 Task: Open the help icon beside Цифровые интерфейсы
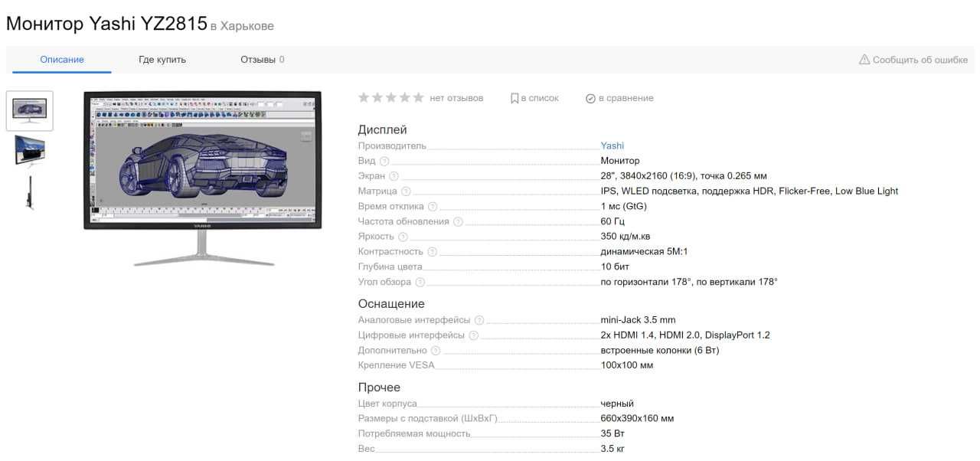tap(473, 335)
